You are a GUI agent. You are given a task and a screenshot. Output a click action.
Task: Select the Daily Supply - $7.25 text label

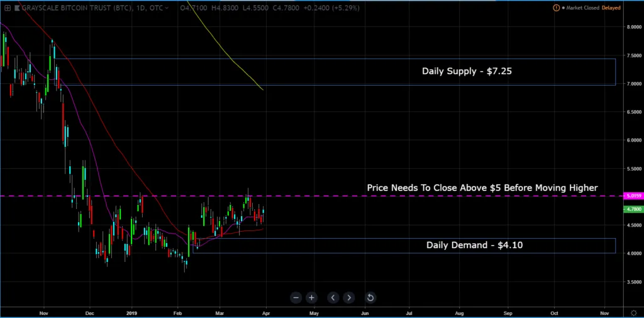point(467,71)
